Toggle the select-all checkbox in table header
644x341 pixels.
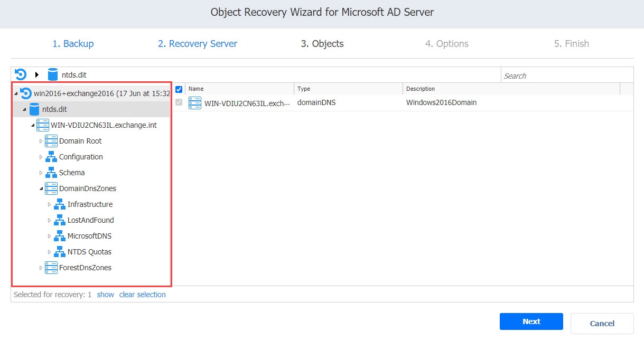tap(179, 89)
